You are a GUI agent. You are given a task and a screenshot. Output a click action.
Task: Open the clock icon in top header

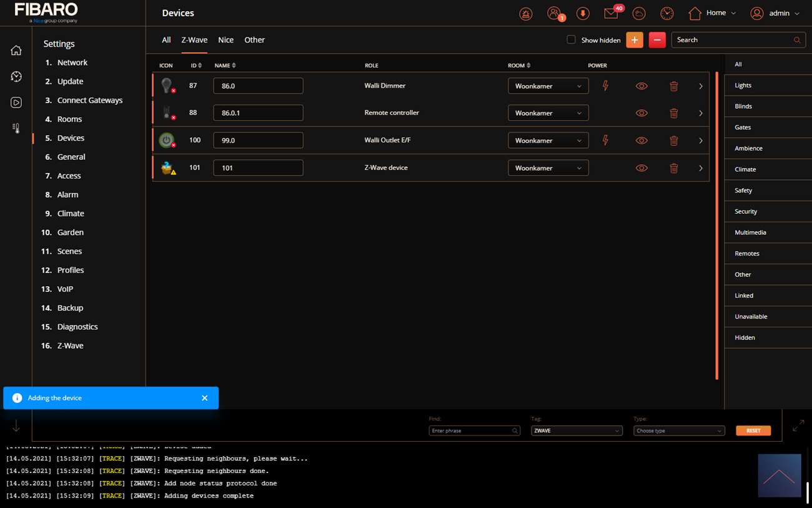click(x=667, y=13)
